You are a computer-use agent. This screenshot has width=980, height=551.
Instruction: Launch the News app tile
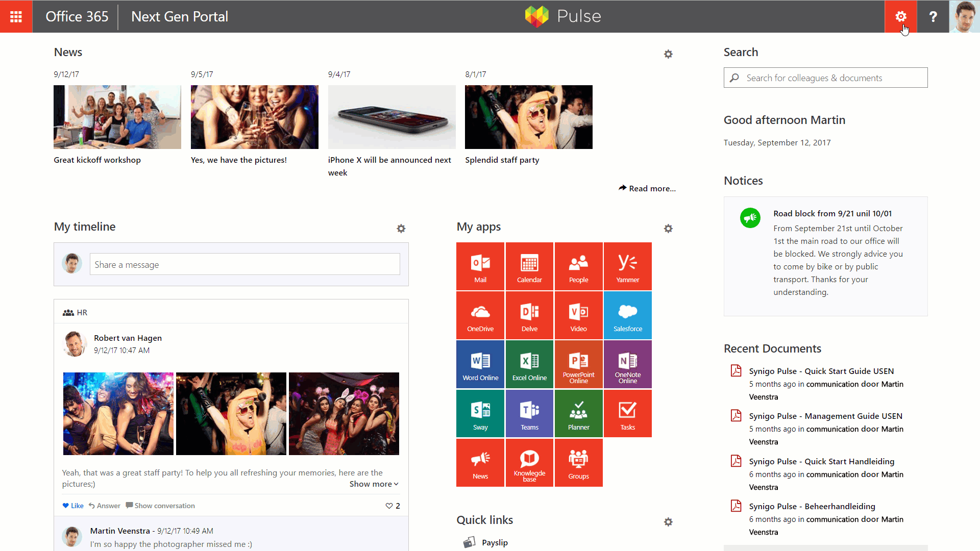pos(480,463)
